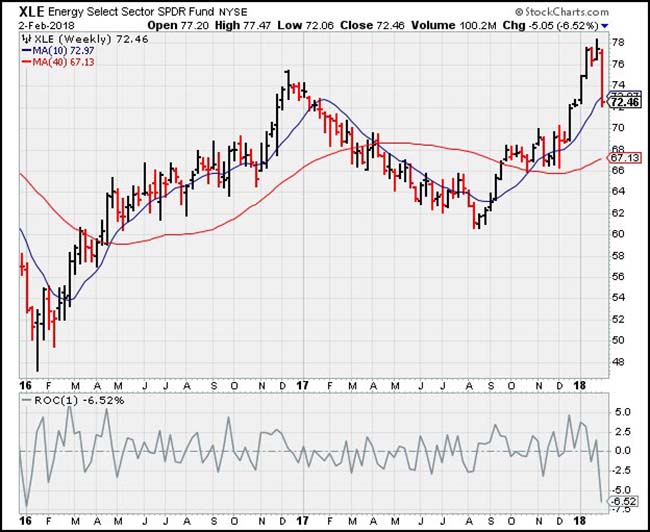The image size is (650, 532).
Task: Click the XLE ticker symbol title
Action: pyautogui.click(x=36, y=11)
